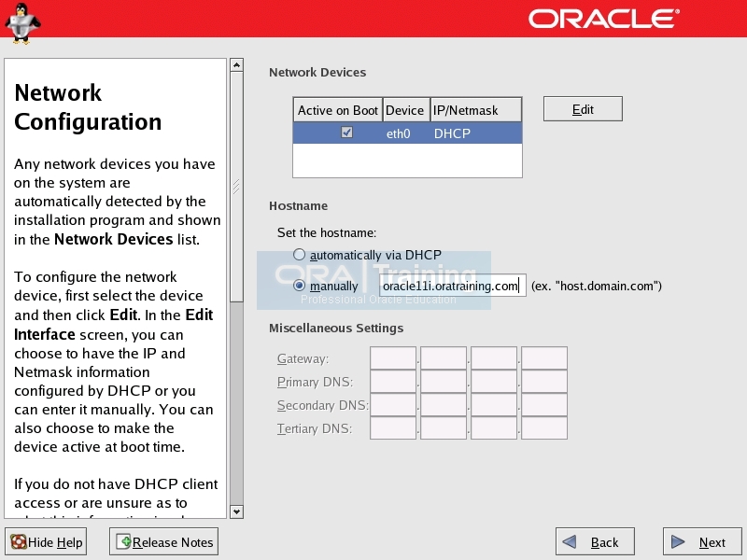Click the Hostname section heading
Viewport: 747px width, 560px height.
298,205
